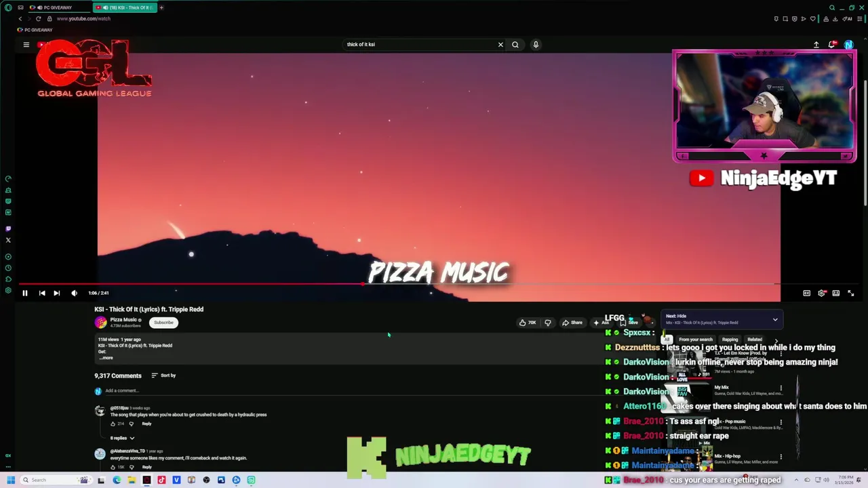Reply to the hydraulic press comment

[x=146, y=424]
